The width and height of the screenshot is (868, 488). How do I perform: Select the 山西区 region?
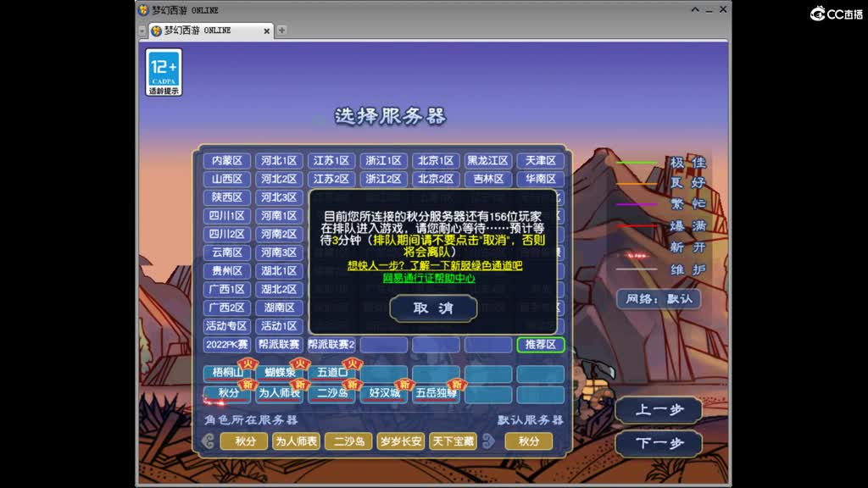tap(227, 179)
